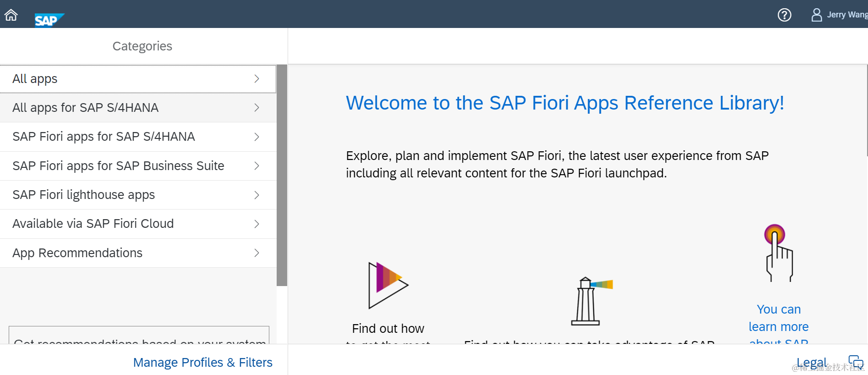Expand SAP Fiori lighthouse apps chevron
The width and height of the screenshot is (868, 375).
[x=257, y=195]
